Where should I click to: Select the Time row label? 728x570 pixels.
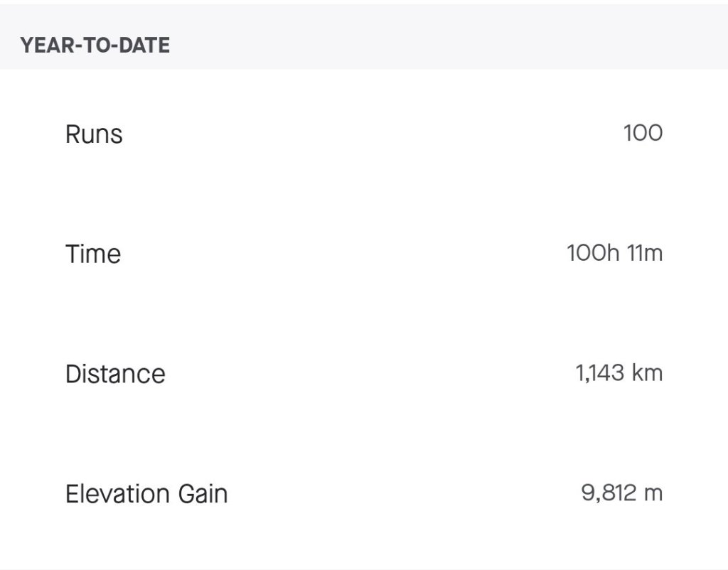tap(93, 254)
